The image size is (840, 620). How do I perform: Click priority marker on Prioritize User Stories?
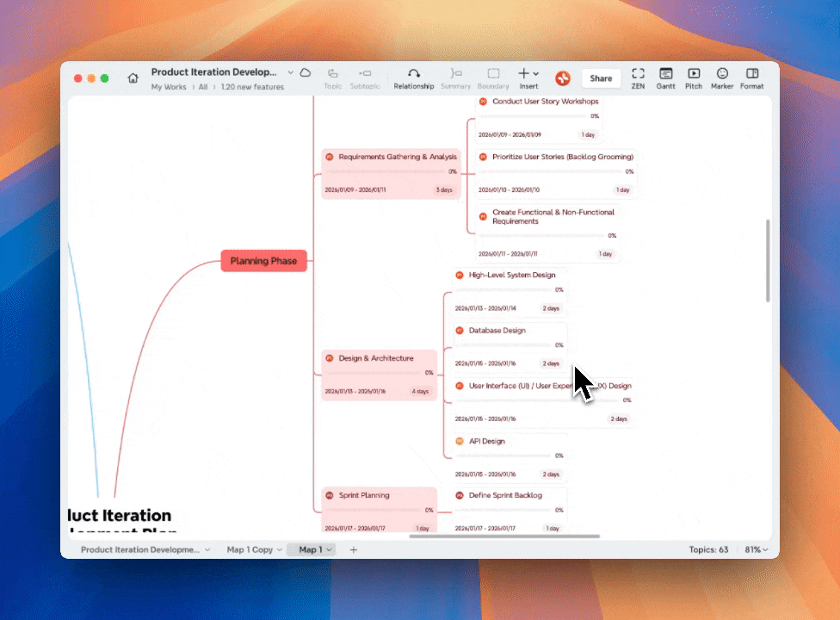click(483, 157)
